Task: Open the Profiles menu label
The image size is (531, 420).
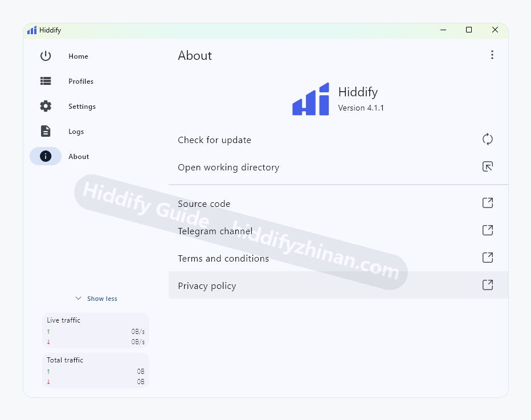Action: (81, 81)
